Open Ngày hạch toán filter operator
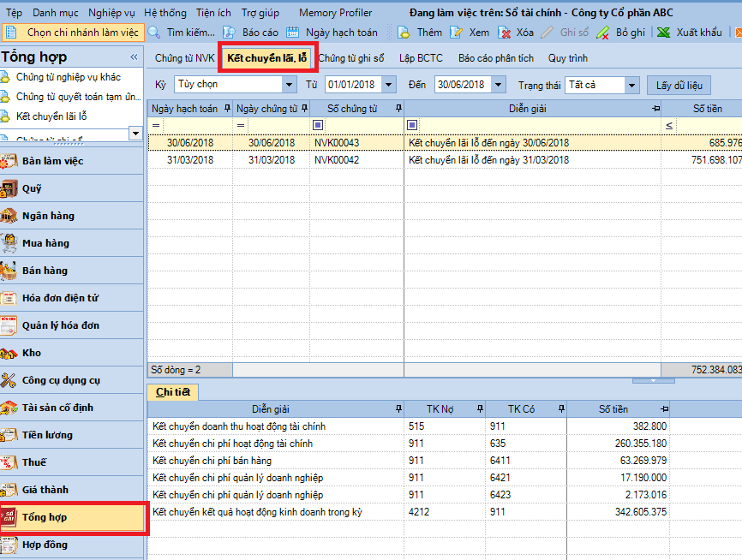742x560 pixels. 156,125
